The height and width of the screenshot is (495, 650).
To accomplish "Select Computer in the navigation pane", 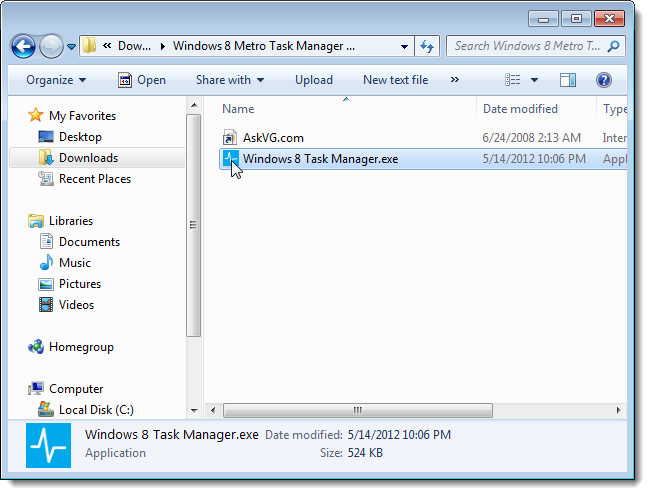I will click(x=76, y=389).
